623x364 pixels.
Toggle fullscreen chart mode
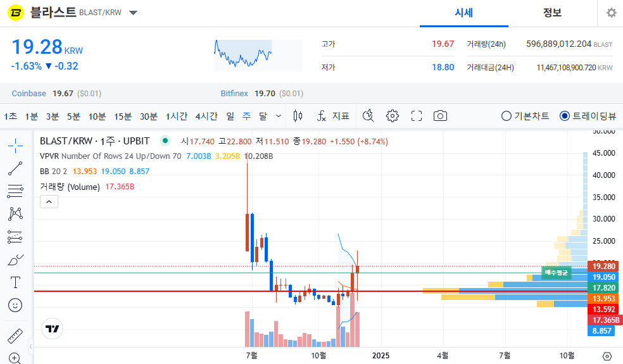click(417, 116)
